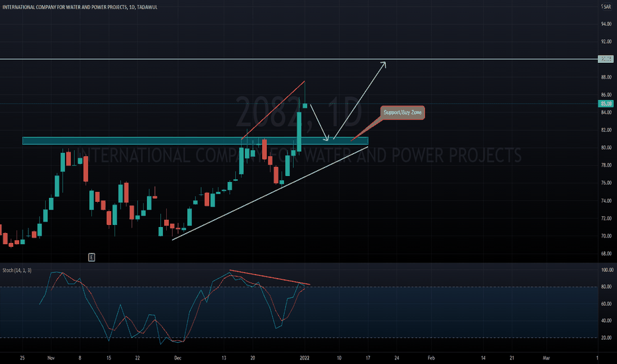Click the 88.00 price axis label
This screenshot has height=364, width=617.
[606, 77]
